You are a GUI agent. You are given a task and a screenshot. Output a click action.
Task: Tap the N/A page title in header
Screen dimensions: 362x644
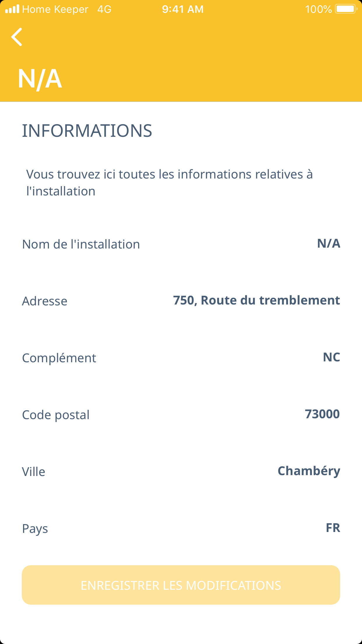click(40, 79)
